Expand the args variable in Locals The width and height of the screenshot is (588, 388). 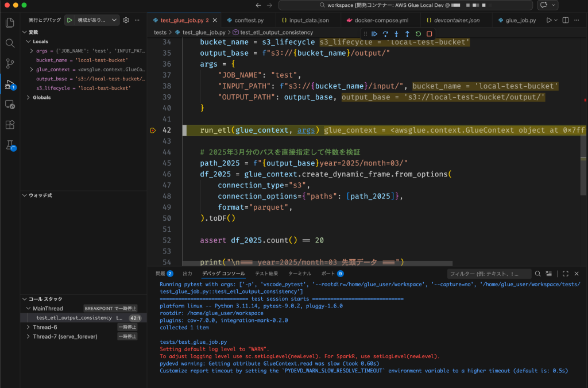pos(32,51)
